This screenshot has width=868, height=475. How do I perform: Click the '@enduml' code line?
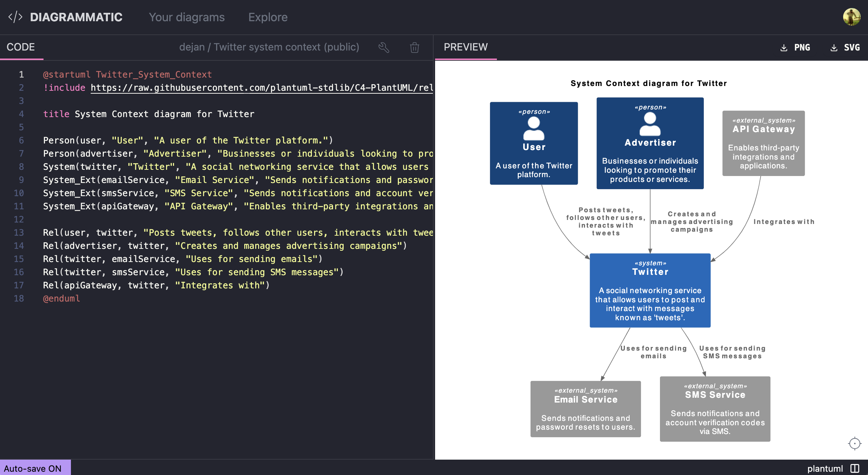click(x=61, y=299)
